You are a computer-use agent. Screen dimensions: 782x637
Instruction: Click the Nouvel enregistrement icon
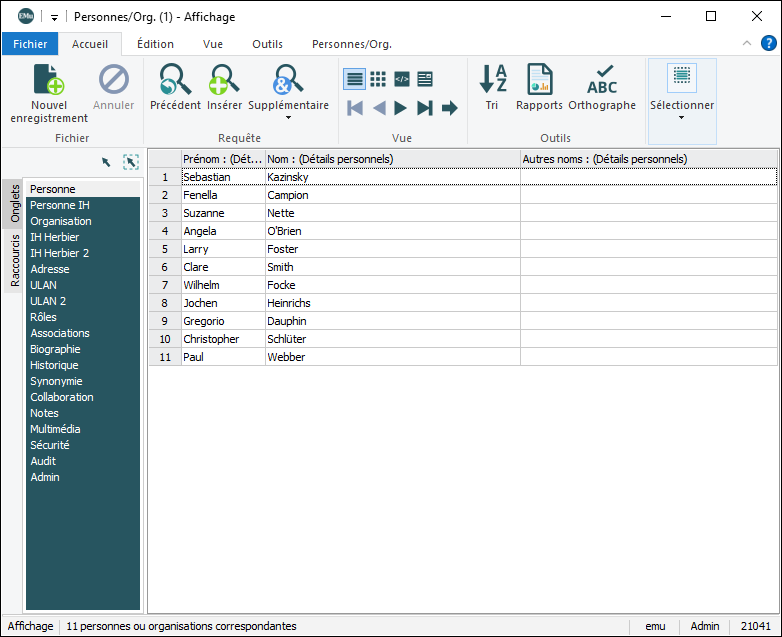(x=48, y=80)
